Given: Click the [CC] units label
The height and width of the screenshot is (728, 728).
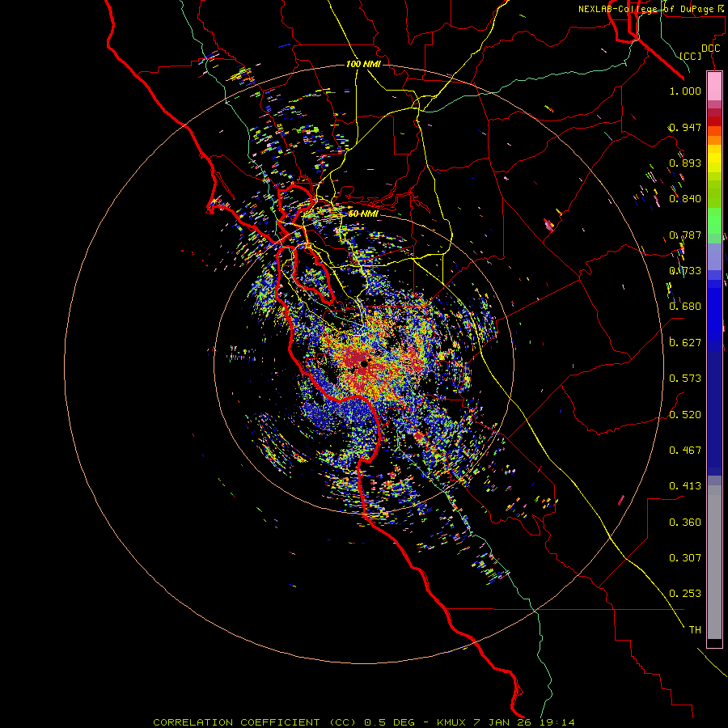Looking at the screenshot, I should 690,56.
